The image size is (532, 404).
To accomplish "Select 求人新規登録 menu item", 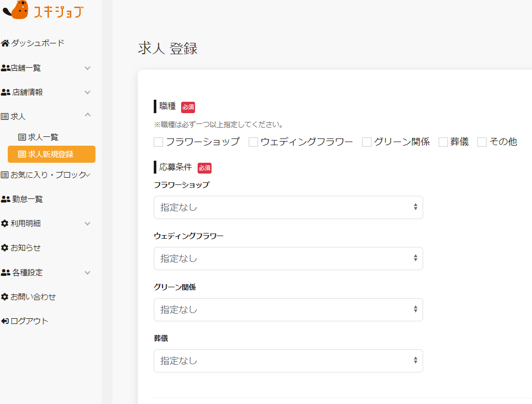I will tap(52, 154).
